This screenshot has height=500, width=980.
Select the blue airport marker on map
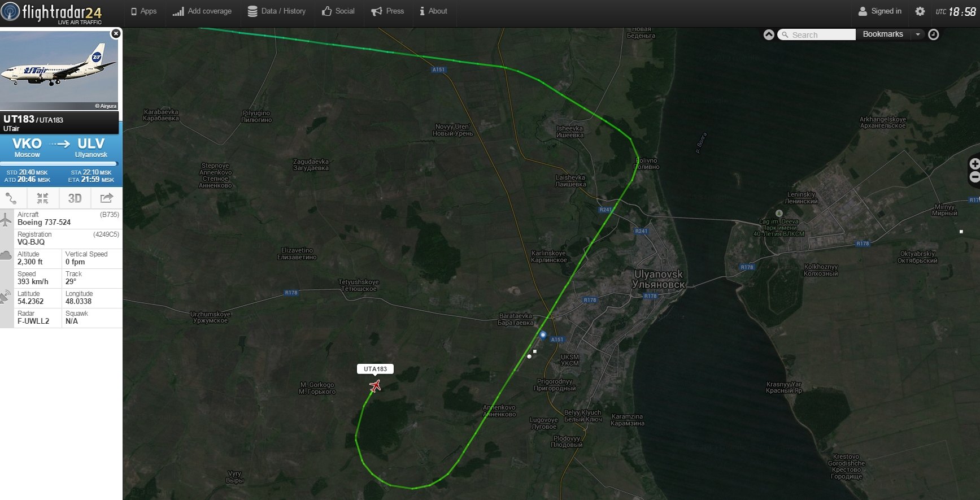click(543, 335)
